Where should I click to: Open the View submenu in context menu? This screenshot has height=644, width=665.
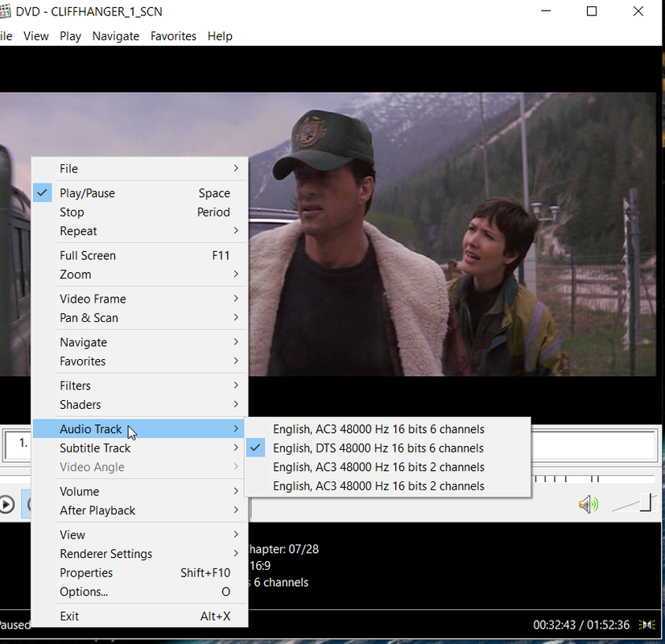(139, 535)
